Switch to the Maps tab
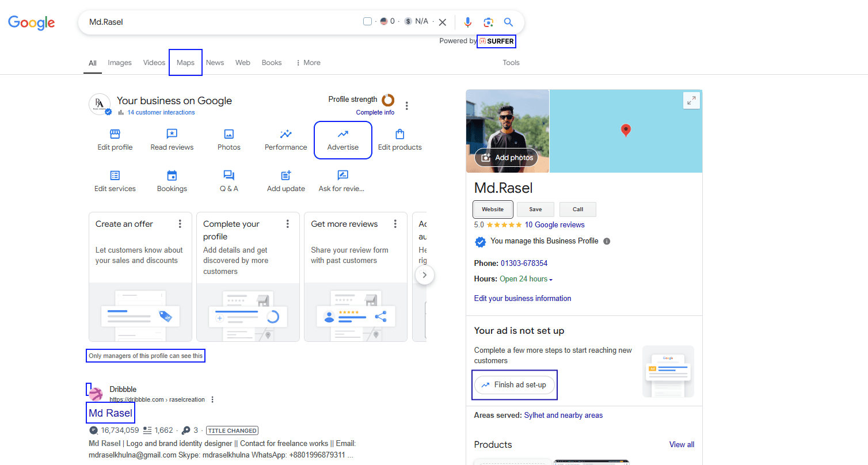The image size is (868, 465). click(185, 63)
